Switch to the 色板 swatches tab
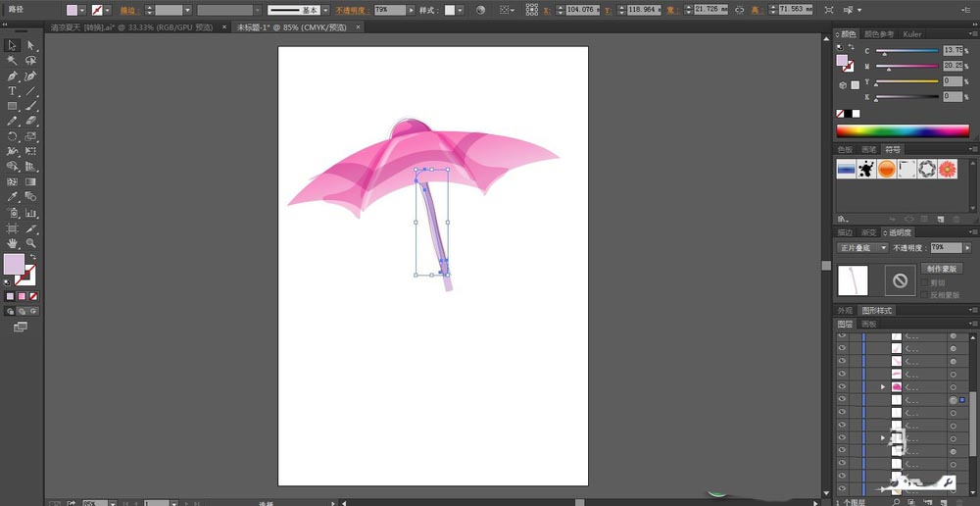The image size is (980, 506). pyautogui.click(x=845, y=150)
